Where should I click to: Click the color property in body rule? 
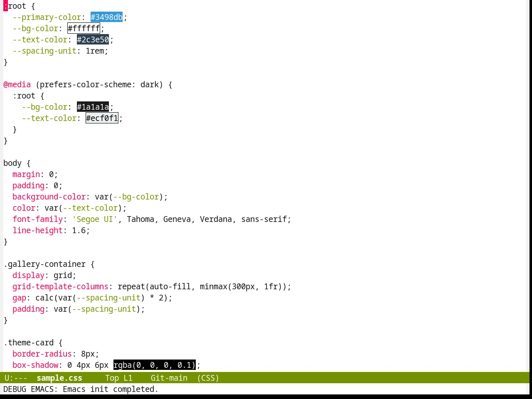click(24, 208)
